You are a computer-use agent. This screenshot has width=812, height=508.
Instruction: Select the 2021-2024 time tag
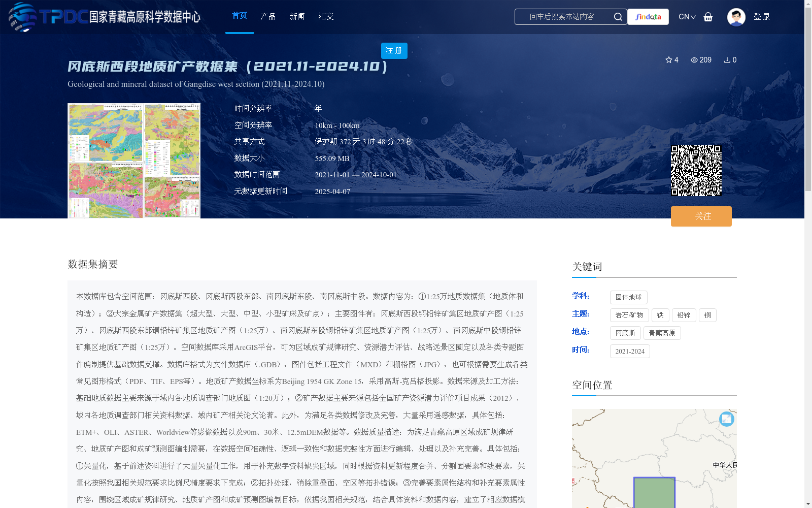point(630,352)
